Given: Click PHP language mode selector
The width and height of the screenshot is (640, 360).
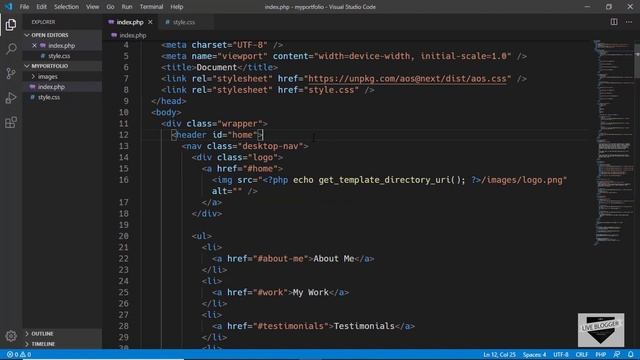Looking at the screenshot, I should (600, 355).
